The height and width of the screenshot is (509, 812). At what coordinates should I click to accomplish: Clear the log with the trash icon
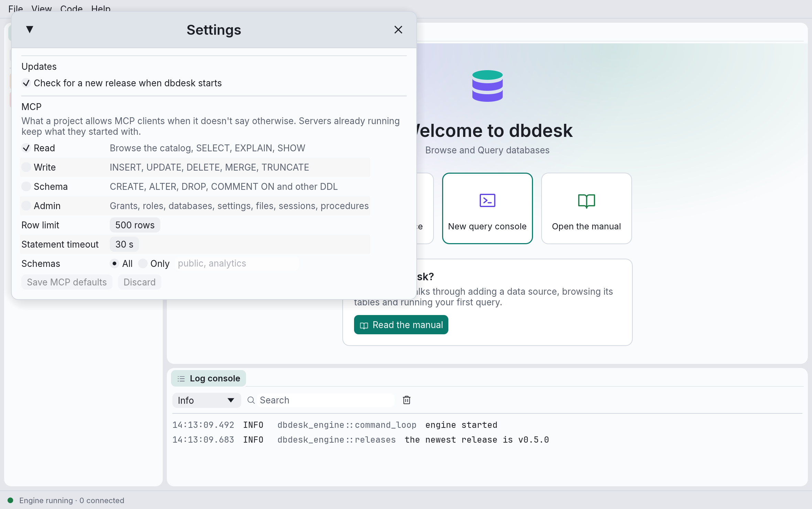point(407,400)
